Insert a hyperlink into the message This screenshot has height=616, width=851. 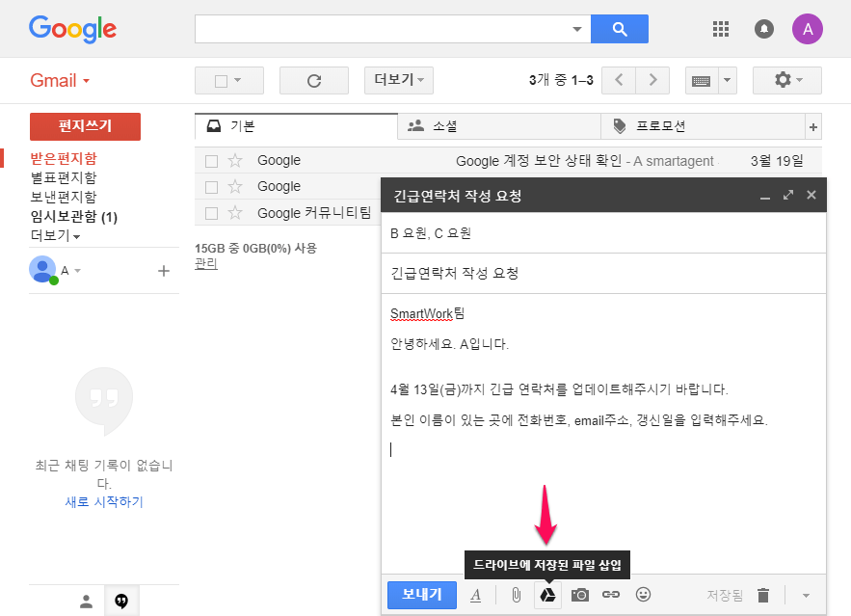(610, 595)
